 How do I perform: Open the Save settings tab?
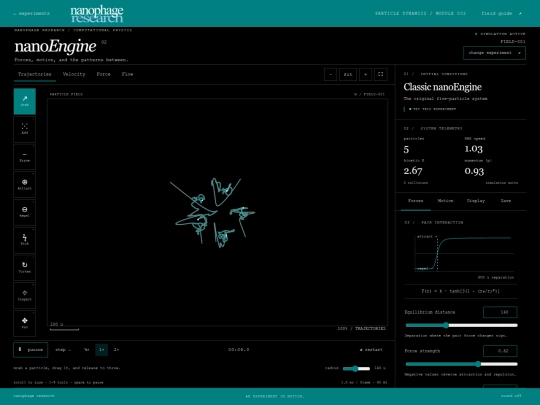tap(506, 201)
